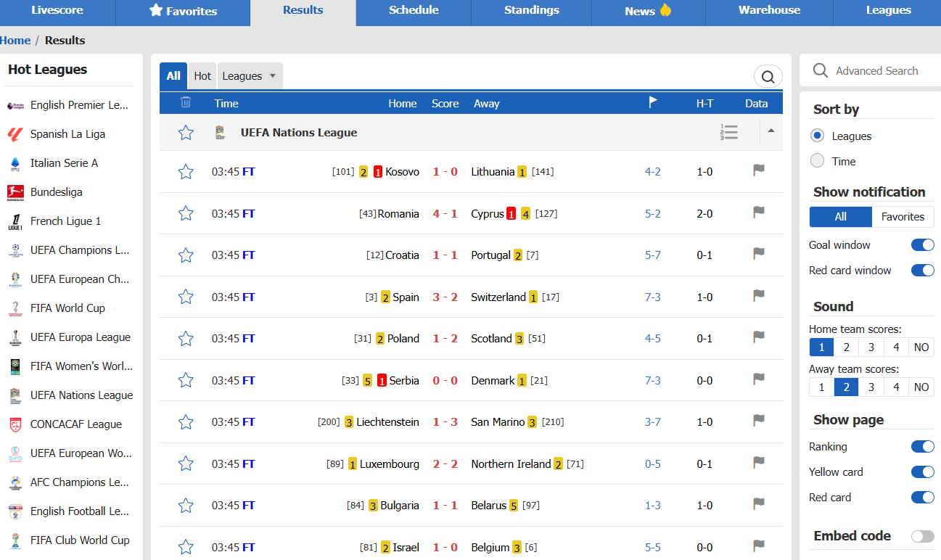Open the News tab

point(648,11)
